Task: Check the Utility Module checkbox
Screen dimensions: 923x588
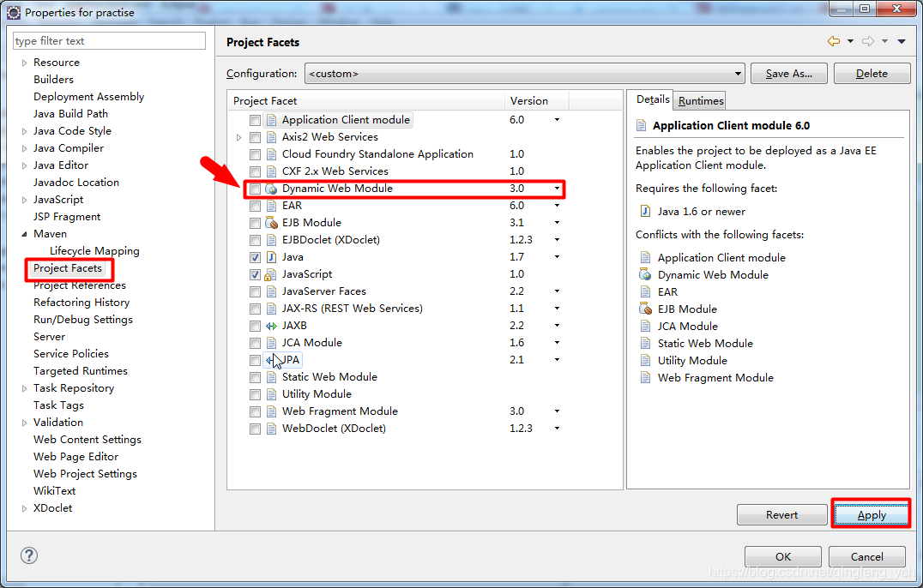Action: (255, 394)
